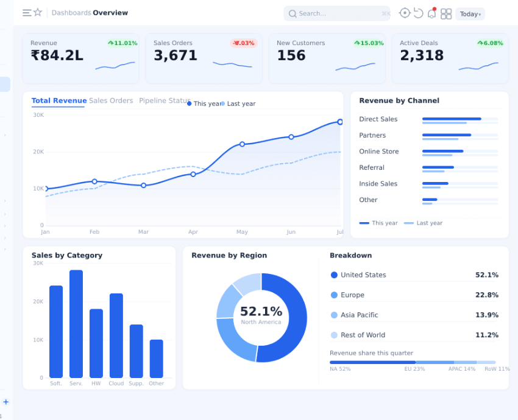The width and height of the screenshot is (518, 420).
Task: Open the Sales Orders 3,671 card
Action: point(204,58)
